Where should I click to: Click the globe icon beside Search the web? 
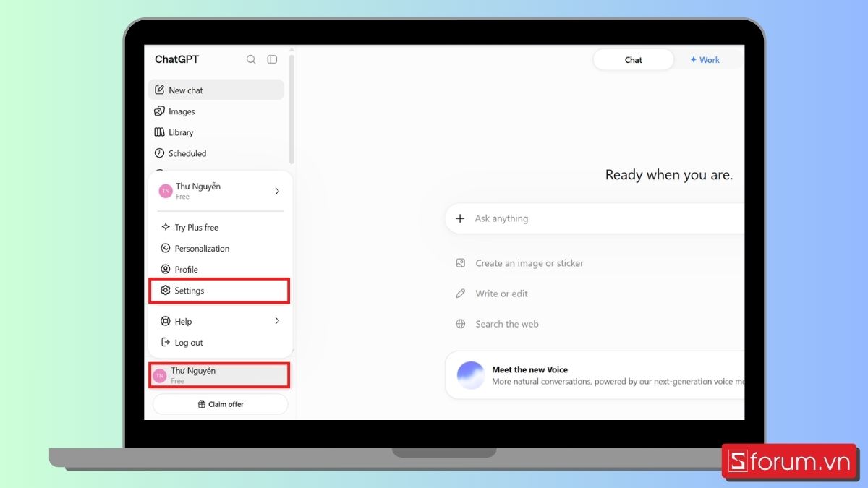(x=461, y=324)
